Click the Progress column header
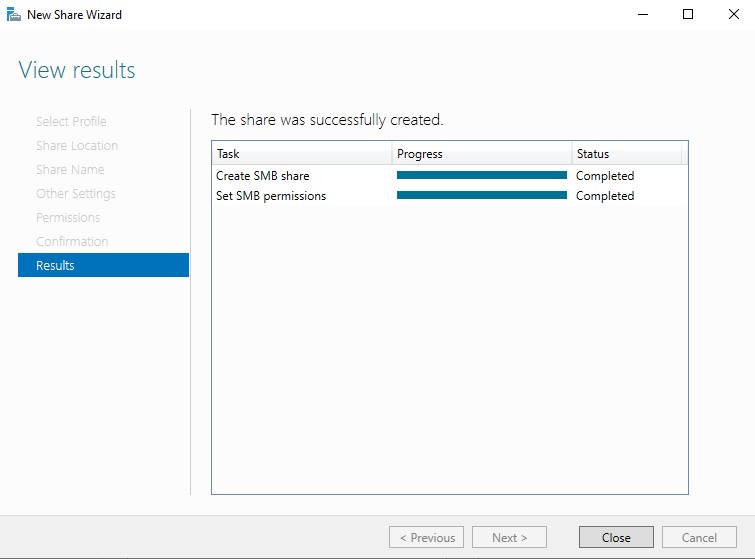 coord(481,154)
